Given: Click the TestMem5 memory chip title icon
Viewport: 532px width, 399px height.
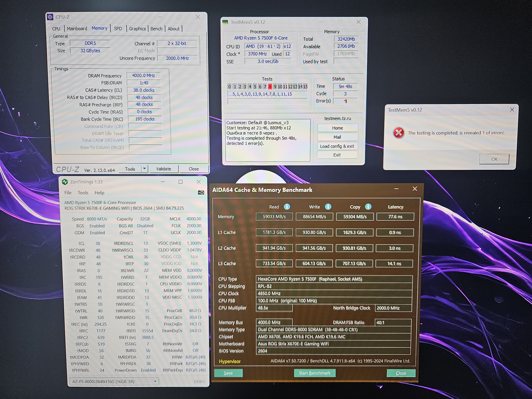Looking at the screenshot, I should click(225, 22).
